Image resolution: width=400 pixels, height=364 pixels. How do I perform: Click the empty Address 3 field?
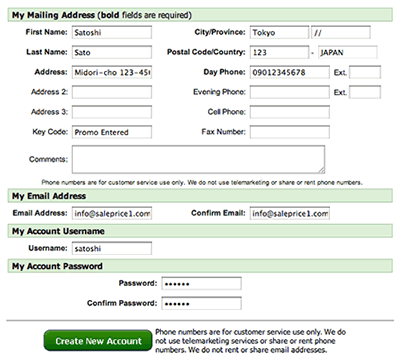[x=112, y=112]
